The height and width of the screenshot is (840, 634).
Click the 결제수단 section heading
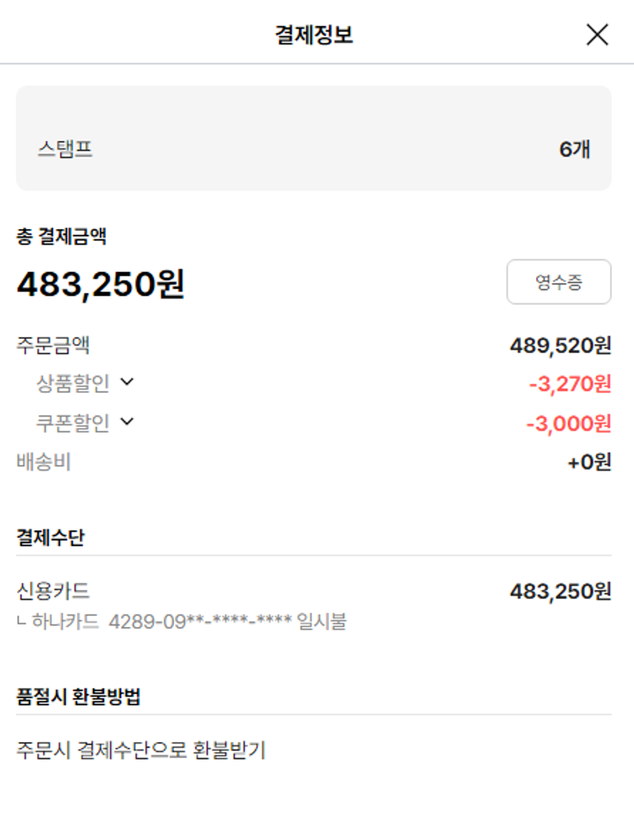point(51,537)
